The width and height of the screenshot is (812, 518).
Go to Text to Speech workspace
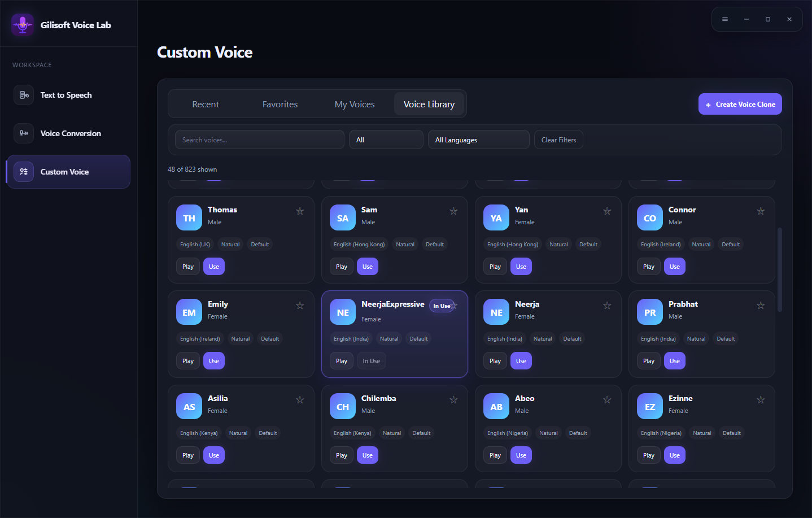[68, 95]
